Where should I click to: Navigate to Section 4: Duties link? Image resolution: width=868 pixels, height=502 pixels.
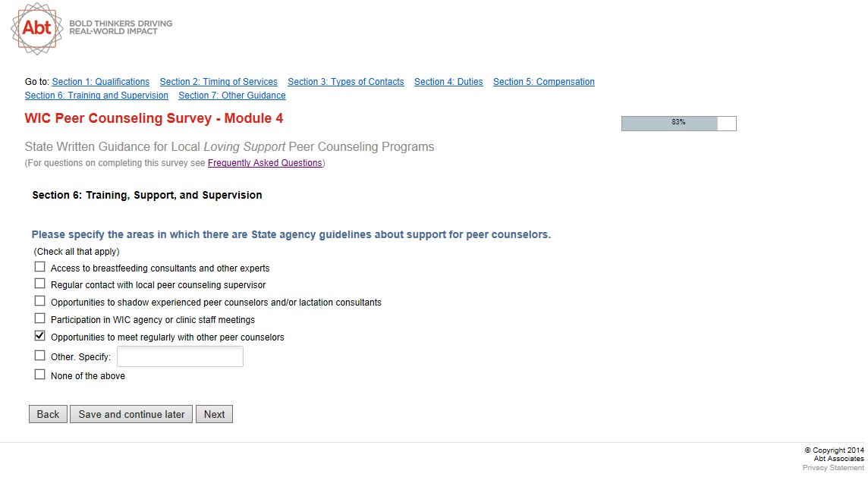coord(448,82)
